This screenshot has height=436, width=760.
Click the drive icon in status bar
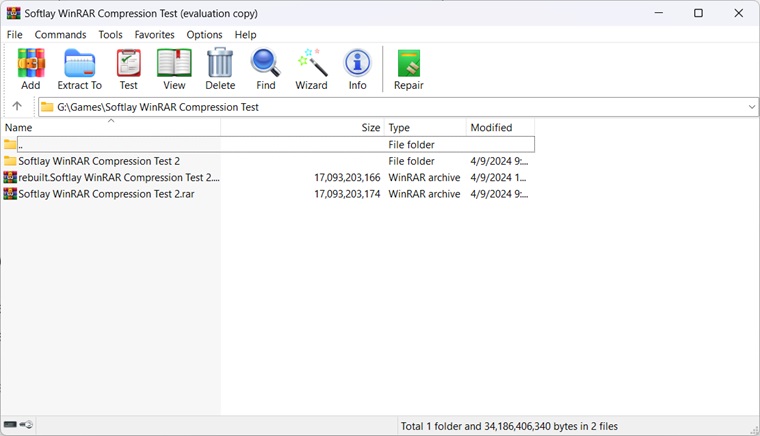click(10, 425)
